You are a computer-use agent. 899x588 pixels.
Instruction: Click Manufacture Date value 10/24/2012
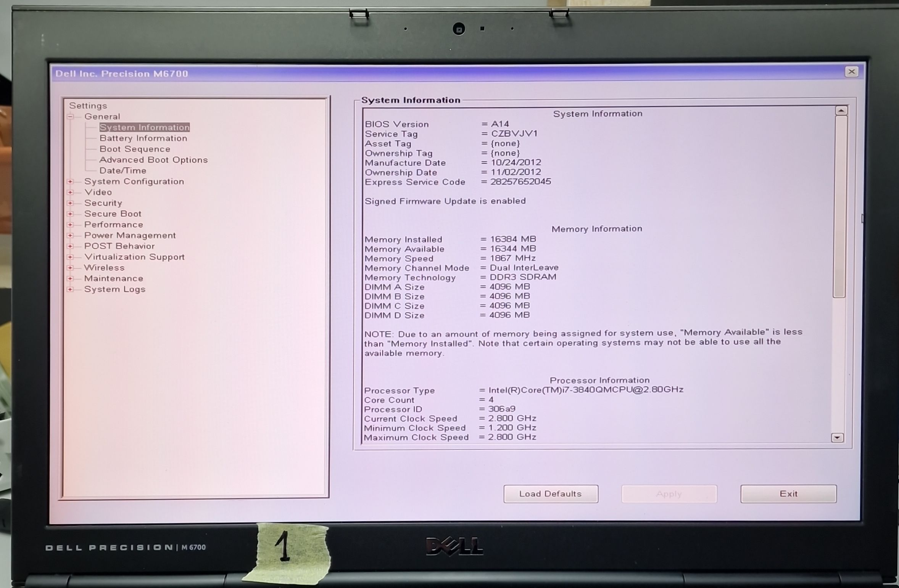(516, 162)
